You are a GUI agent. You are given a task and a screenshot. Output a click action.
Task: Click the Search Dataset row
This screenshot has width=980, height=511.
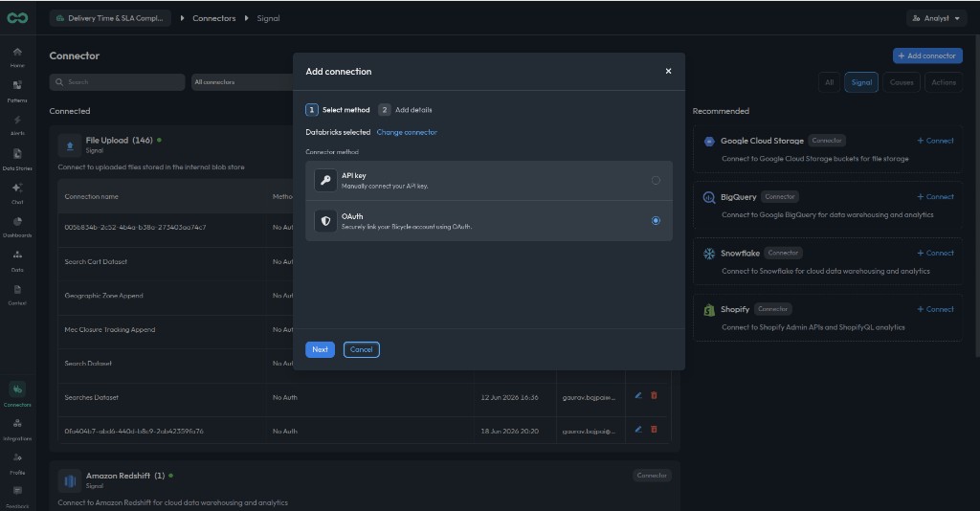coord(88,364)
